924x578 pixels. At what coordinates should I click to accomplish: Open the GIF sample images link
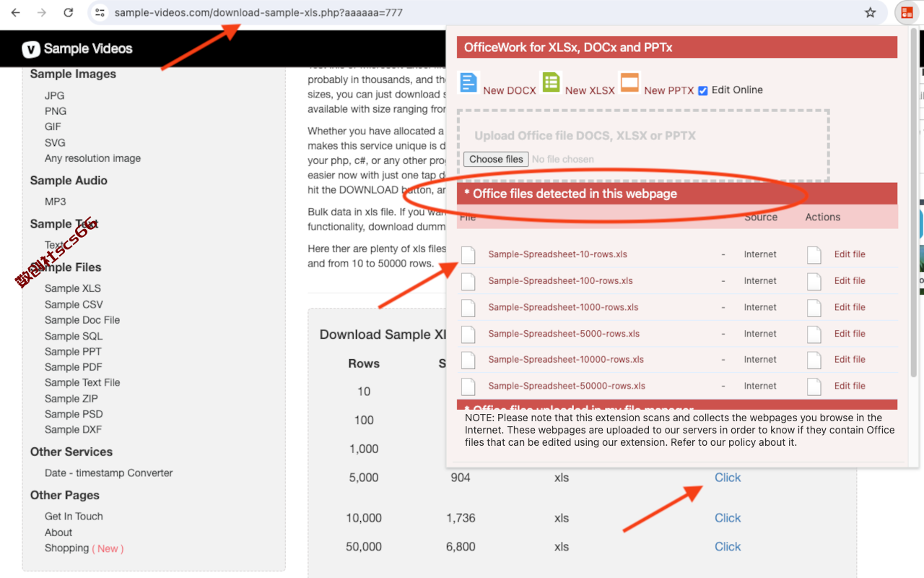(x=53, y=126)
